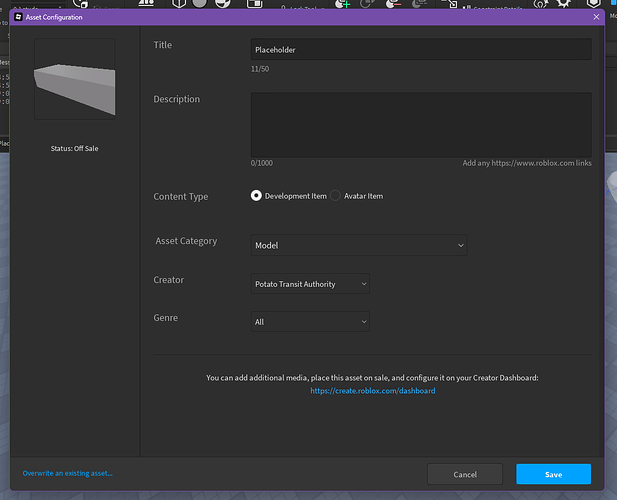Click the Content Type label
Screen dimensions: 617x500
click(x=181, y=196)
